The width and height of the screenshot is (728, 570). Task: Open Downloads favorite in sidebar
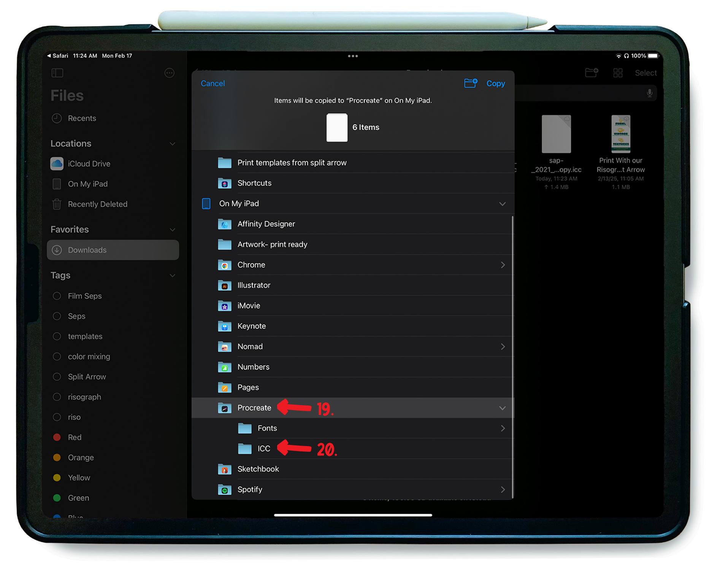pos(113,250)
